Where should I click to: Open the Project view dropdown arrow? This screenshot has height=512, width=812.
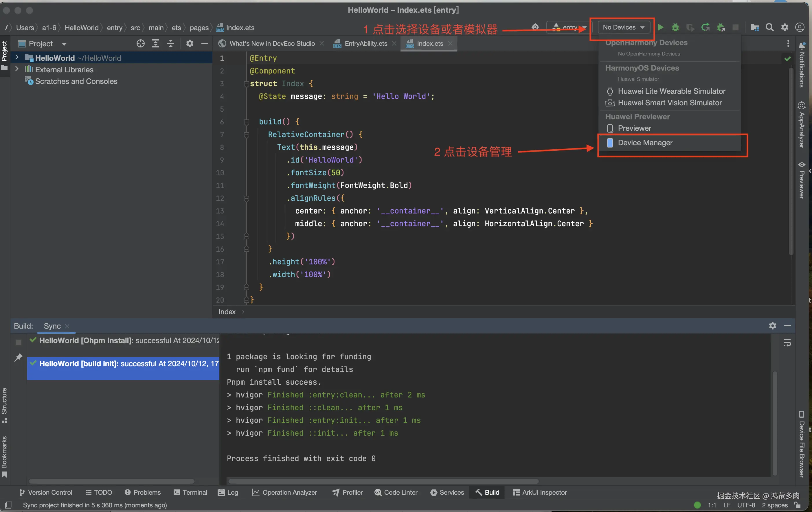coord(64,44)
